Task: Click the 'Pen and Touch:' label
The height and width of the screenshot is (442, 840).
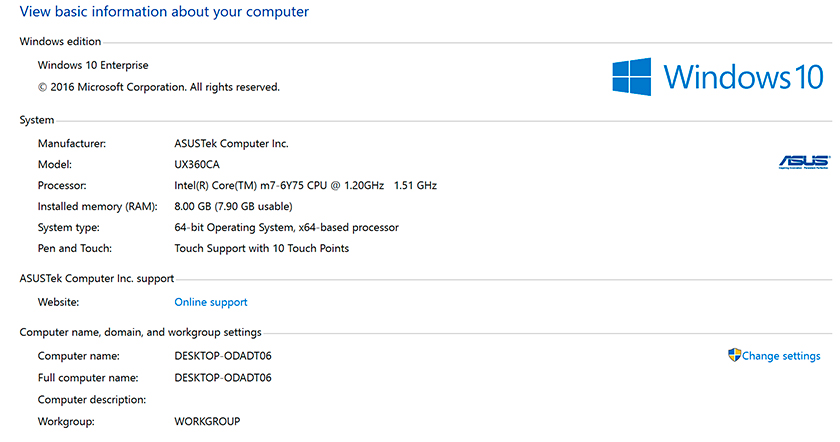Action: tap(74, 248)
